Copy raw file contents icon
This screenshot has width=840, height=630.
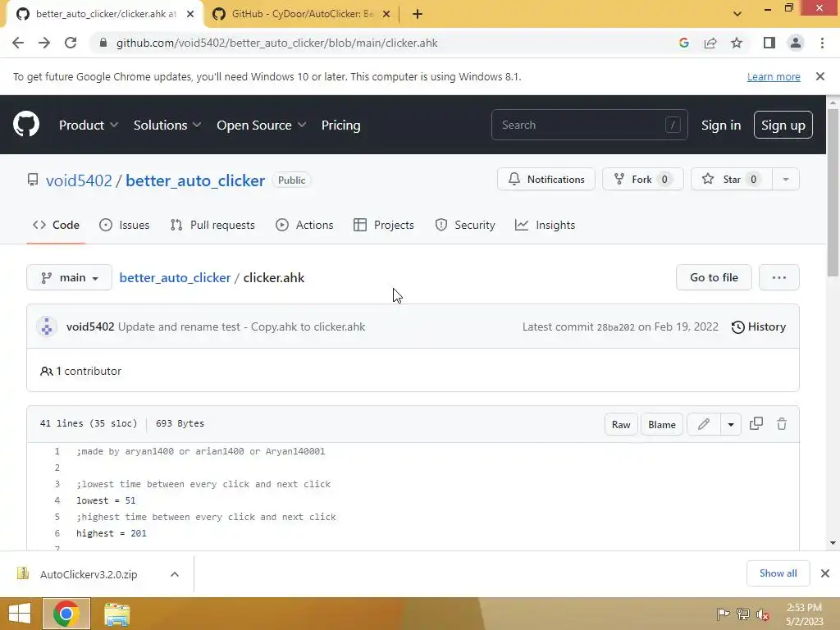click(756, 424)
